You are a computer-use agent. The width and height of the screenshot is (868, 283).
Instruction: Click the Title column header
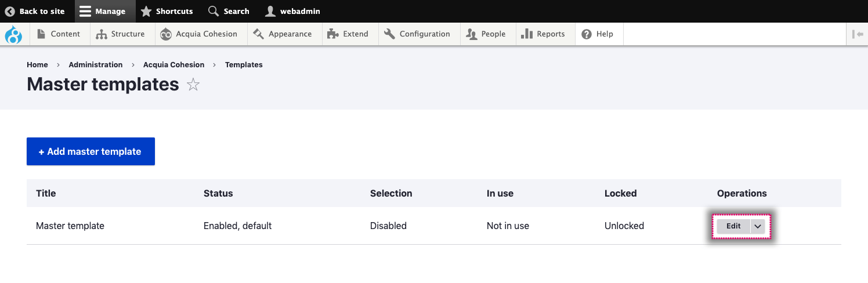[x=46, y=193]
